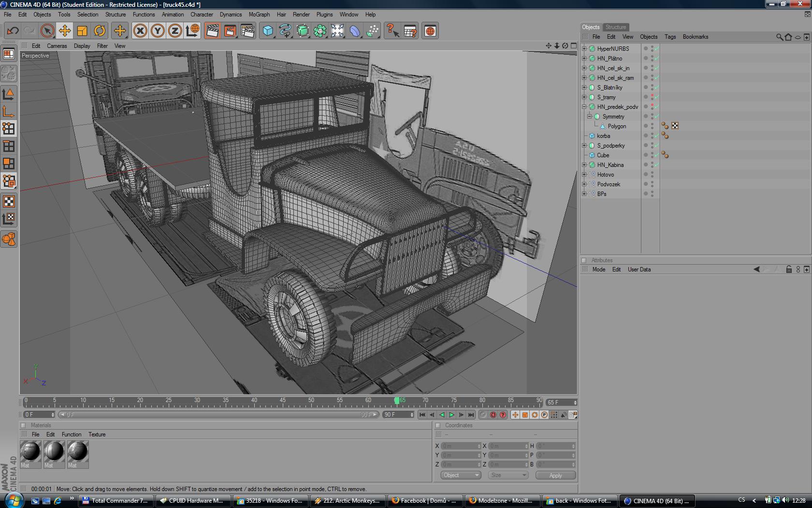Open spline tools icon
Image resolution: width=812 pixels, height=508 pixels.
(285, 31)
